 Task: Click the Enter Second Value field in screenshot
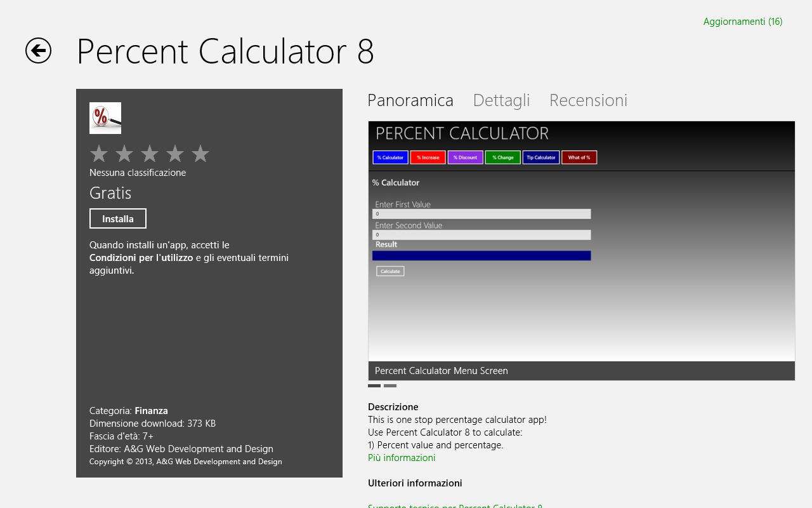click(481, 235)
